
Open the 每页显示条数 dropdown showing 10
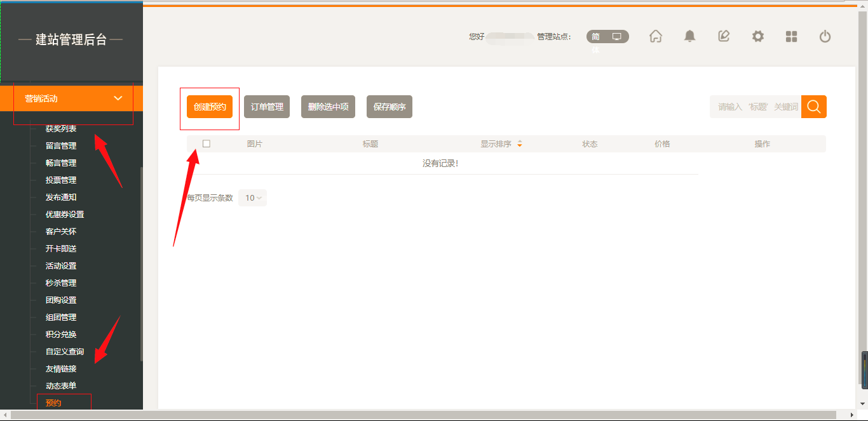click(252, 198)
